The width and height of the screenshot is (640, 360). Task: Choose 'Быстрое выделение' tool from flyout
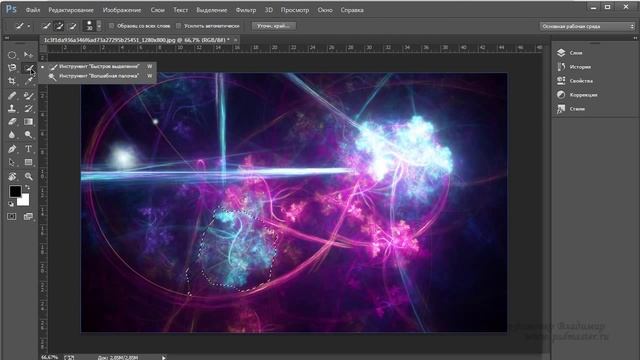[x=98, y=66]
